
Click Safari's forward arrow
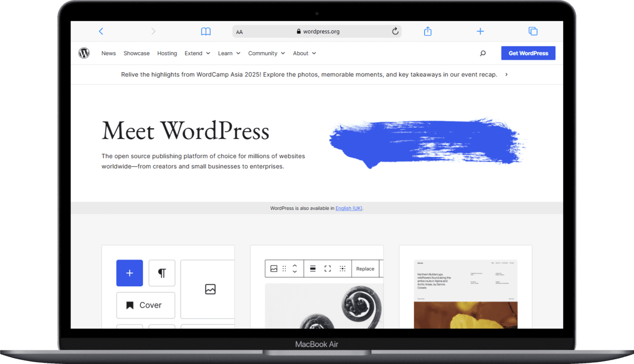[153, 31]
